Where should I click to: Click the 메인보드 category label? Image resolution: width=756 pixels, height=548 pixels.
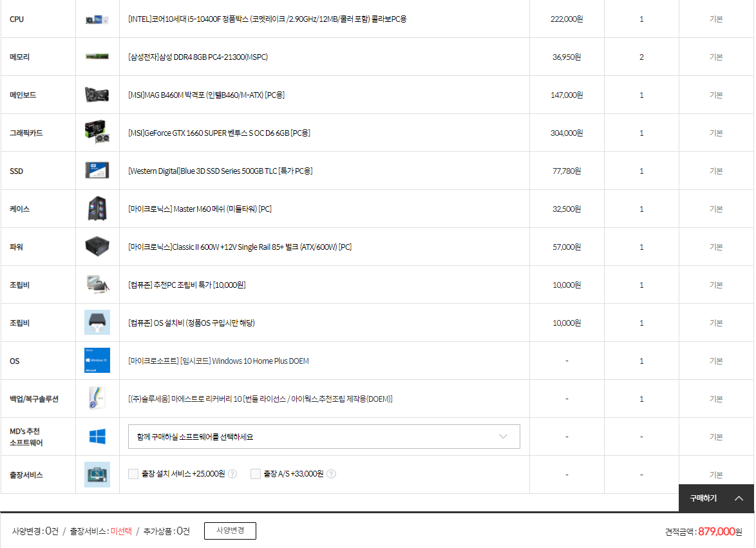[x=23, y=95]
